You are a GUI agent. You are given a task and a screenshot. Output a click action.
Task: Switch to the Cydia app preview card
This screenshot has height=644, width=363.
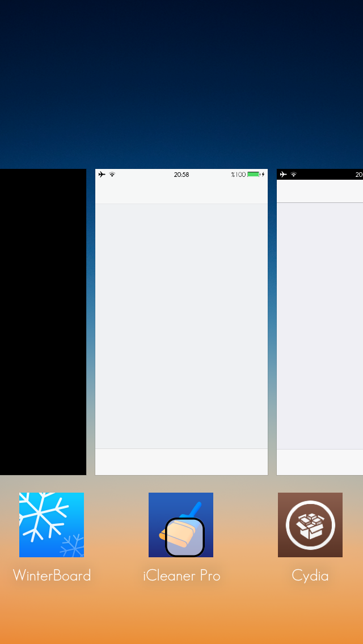[320, 322]
